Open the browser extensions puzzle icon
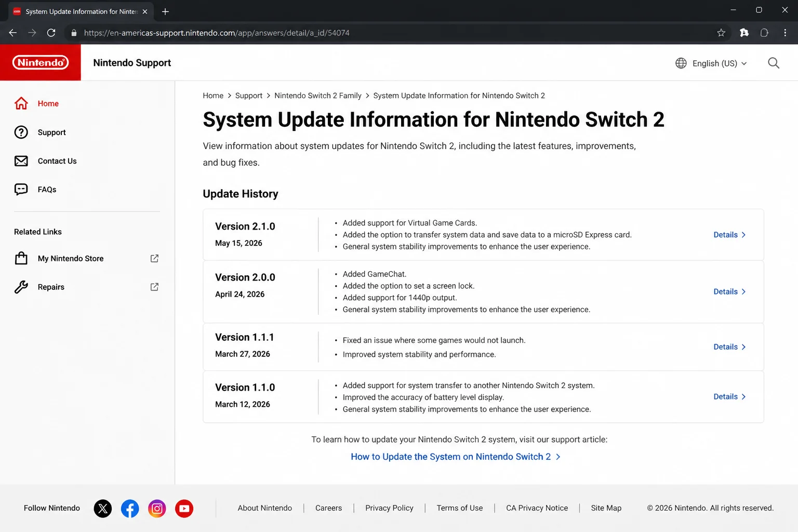This screenshot has width=798, height=532. pyautogui.click(x=744, y=33)
